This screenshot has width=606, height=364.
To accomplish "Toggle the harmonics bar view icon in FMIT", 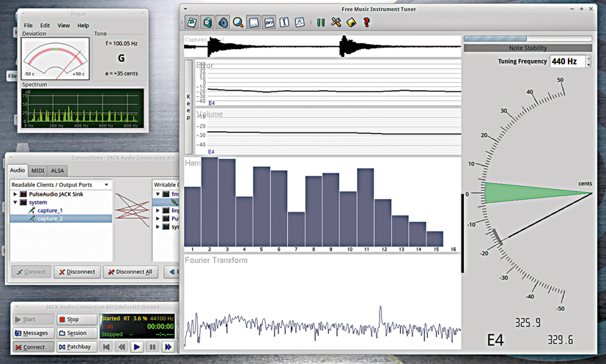I will 254,23.
